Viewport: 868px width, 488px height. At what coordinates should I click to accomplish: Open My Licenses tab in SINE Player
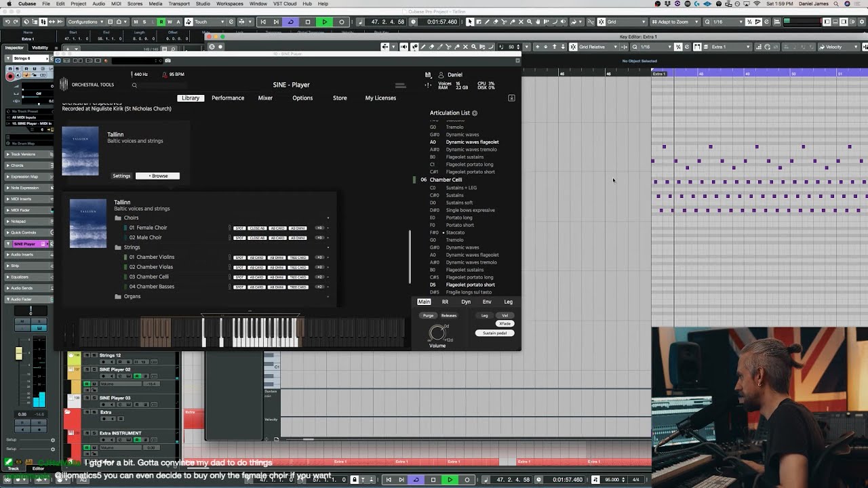380,98
